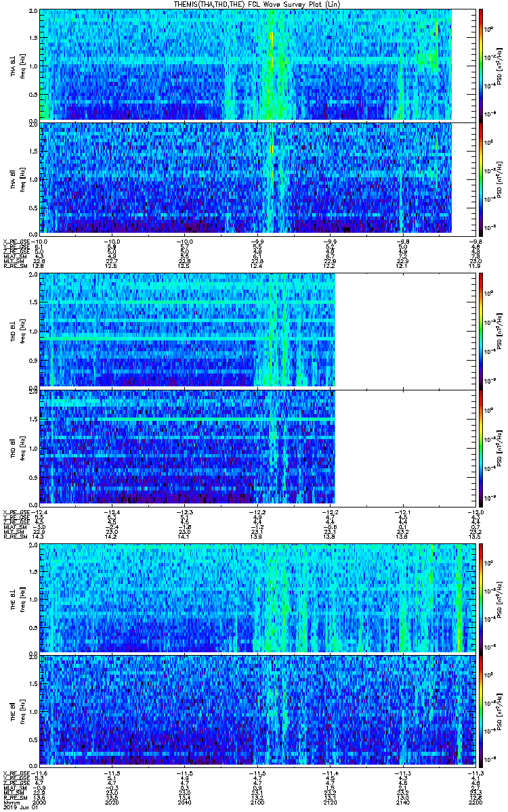Click the R_RE_SM row label under THA panels

[x=15, y=266]
